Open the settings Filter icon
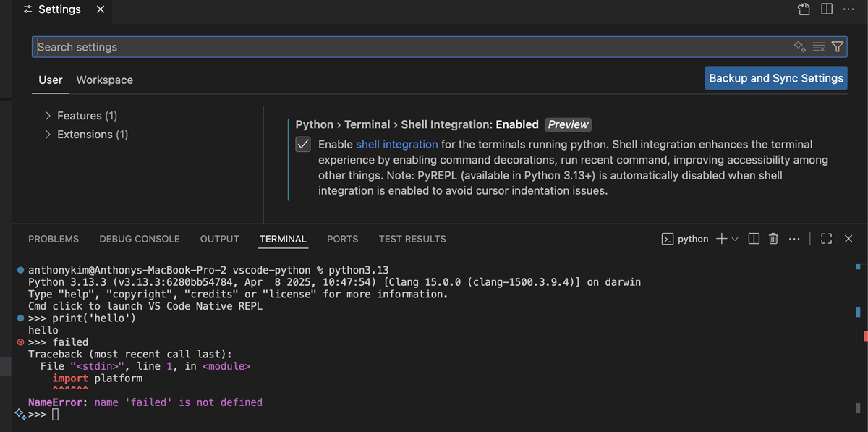This screenshot has width=868, height=432. pyautogui.click(x=837, y=46)
